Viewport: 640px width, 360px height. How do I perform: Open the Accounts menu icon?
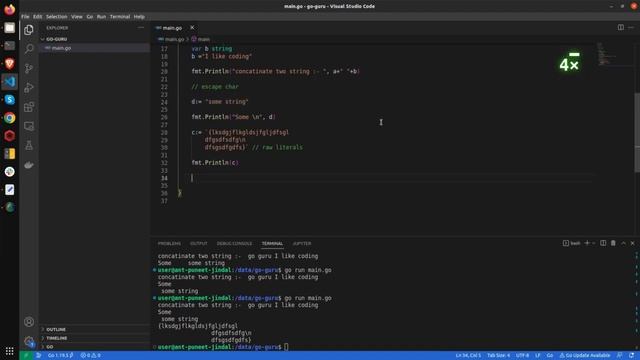pos(29,322)
